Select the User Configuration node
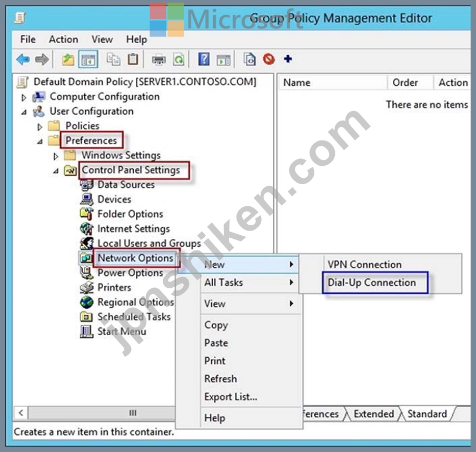This screenshot has height=452, width=476. click(x=92, y=111)
